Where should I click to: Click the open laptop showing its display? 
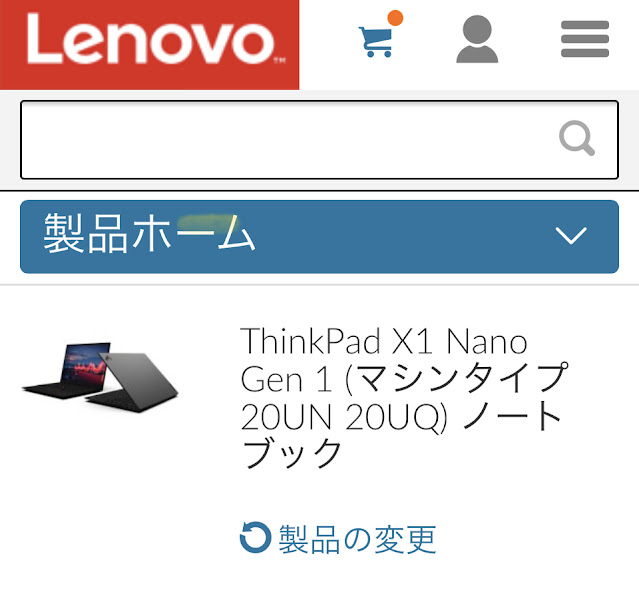[67, 370]
